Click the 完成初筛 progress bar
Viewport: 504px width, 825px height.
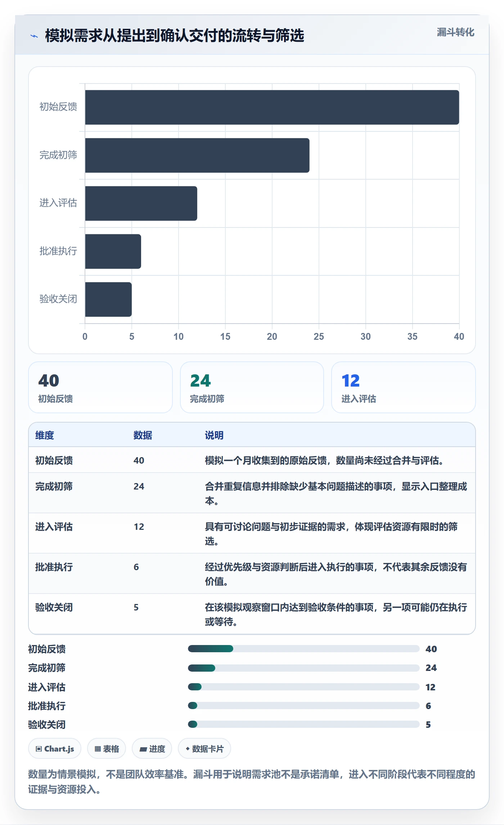click(x=303, y=668)
